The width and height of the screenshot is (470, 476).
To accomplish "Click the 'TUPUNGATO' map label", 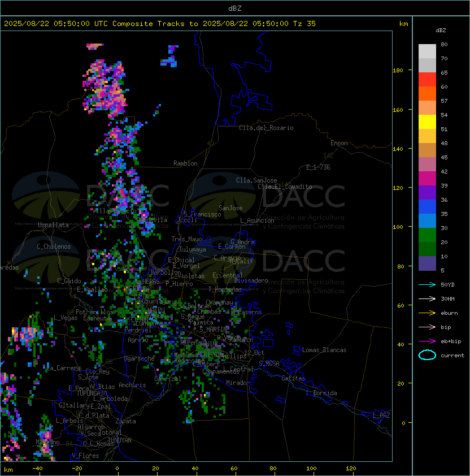I will pos(92,393).
